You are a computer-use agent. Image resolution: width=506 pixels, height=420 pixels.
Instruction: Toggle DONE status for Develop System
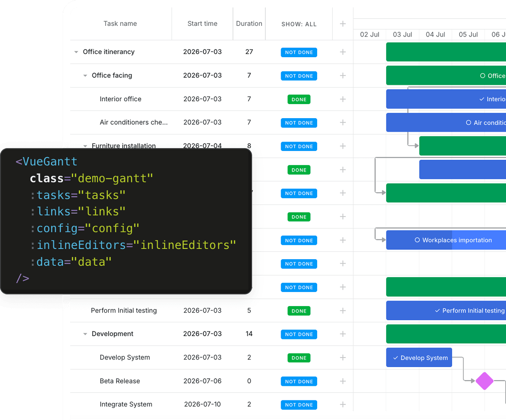pos(299,358)
